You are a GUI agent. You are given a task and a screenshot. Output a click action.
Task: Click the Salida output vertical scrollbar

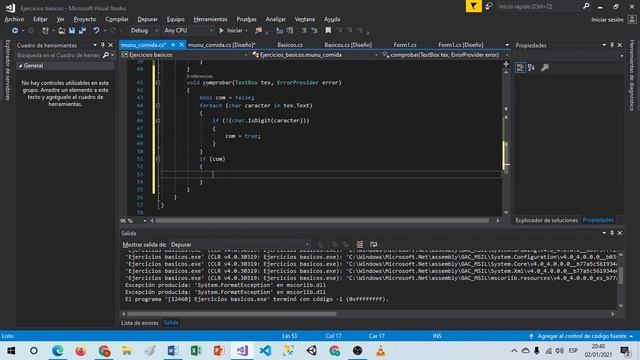coord(621,275)
